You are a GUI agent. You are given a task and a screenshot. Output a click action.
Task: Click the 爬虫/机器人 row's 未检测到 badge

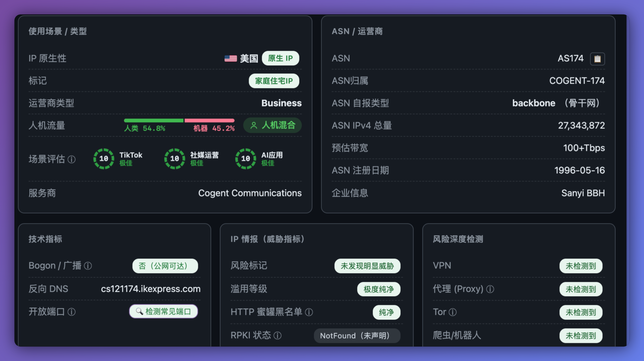(x=581, y=336)
